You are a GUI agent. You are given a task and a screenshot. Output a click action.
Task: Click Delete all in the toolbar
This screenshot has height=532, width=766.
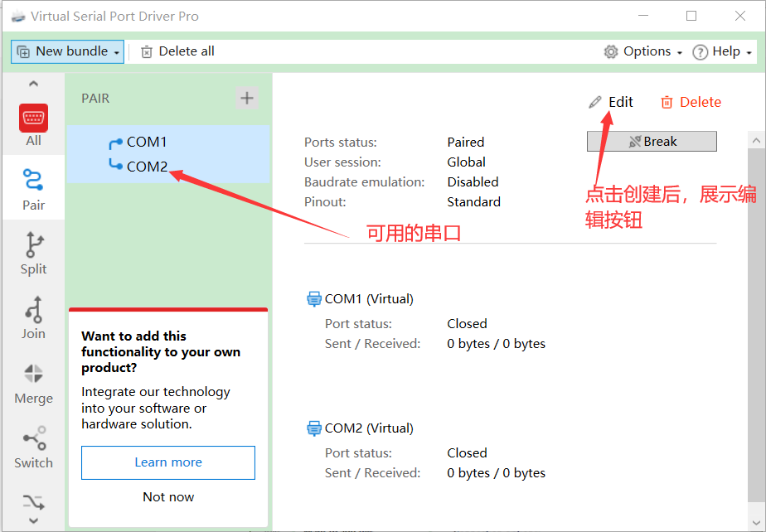(x=177, y=51)
